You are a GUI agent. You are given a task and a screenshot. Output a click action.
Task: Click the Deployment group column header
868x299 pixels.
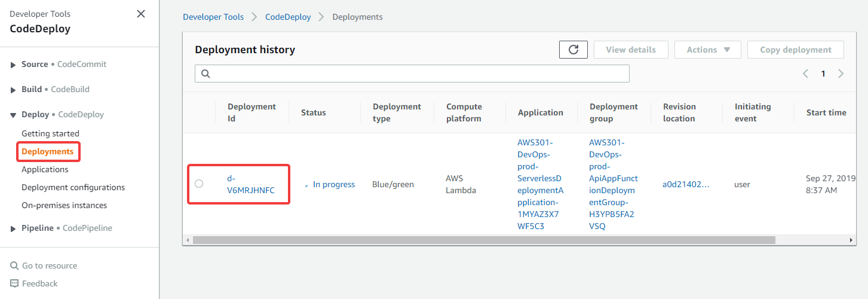(614, 112)
